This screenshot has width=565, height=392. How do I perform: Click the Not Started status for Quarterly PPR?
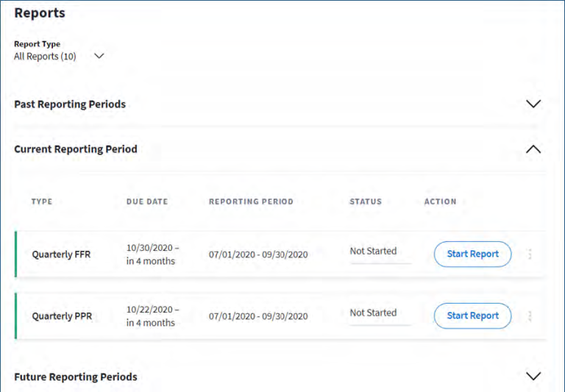tap(373, 313)
